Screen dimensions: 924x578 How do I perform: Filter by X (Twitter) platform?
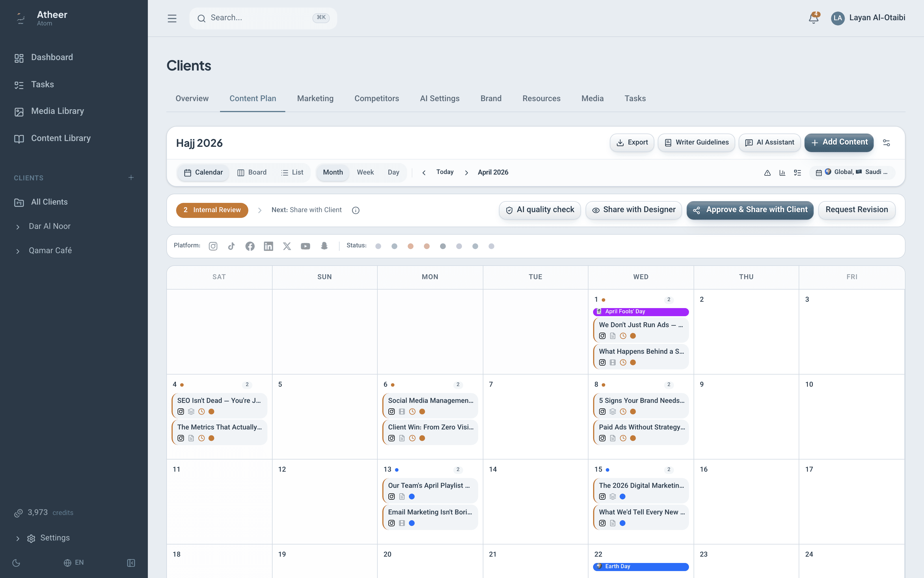pos(287,246)
